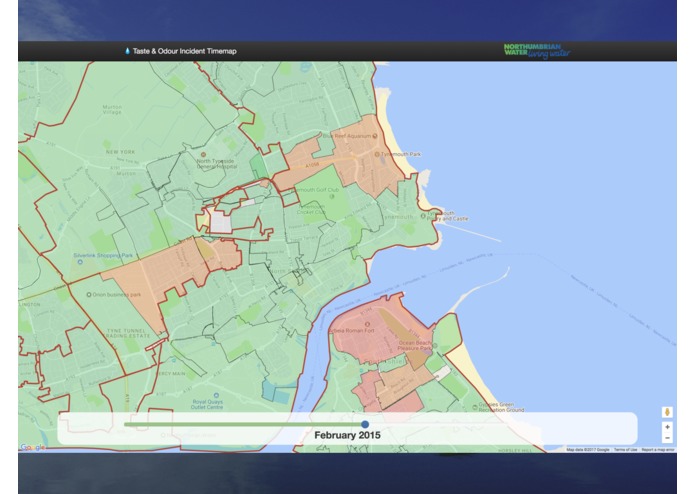Viewport: 695px width, 494px height.
Task: Click the Taste & Odour Incident Timemap title
Action: 184,51
